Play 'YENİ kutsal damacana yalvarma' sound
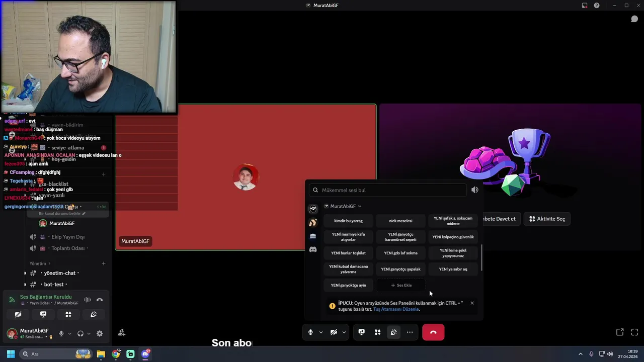This screenshot has height=362, width=644. click(x=348, y=269)
